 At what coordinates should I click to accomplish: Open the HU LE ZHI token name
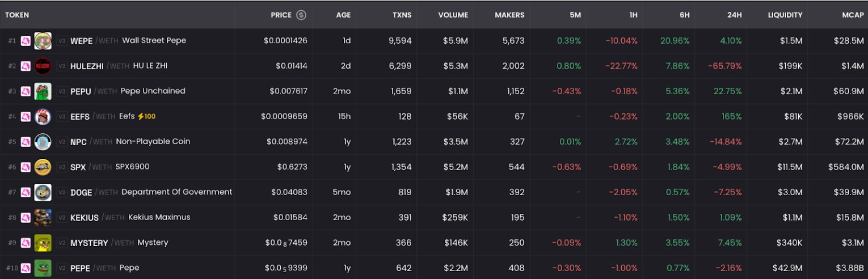point(150,66)
